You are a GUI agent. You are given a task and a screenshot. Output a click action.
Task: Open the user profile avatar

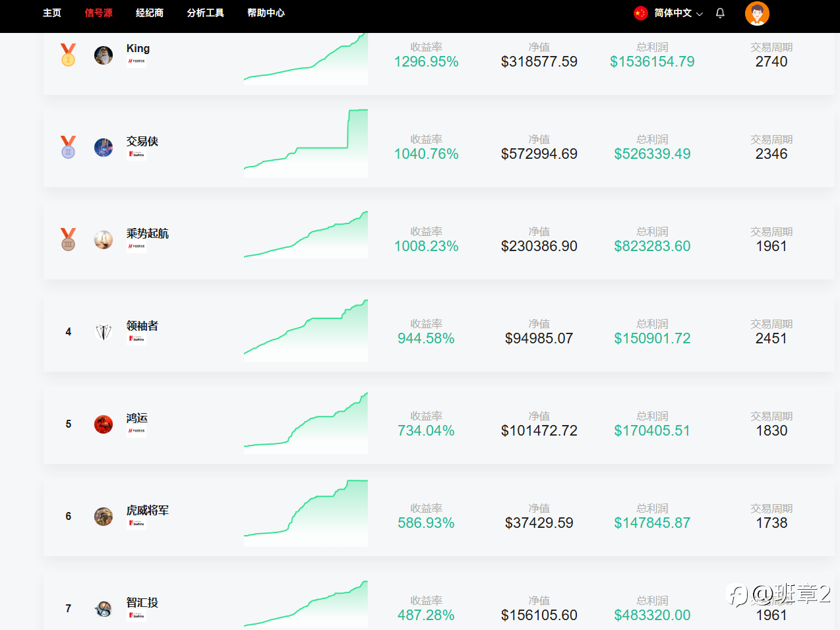[757, 13]
